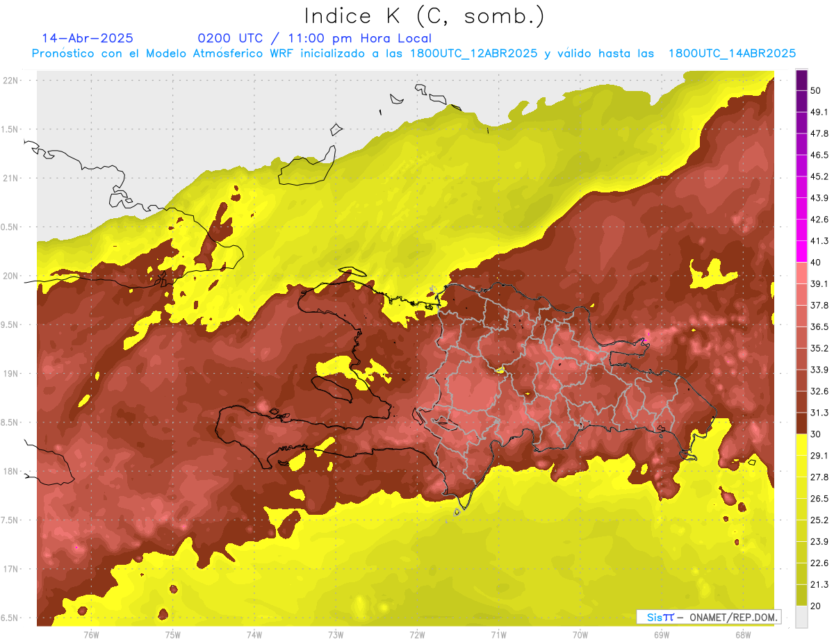Click the colorbar label '50'

pyautogui.click(x=817, y=90)
